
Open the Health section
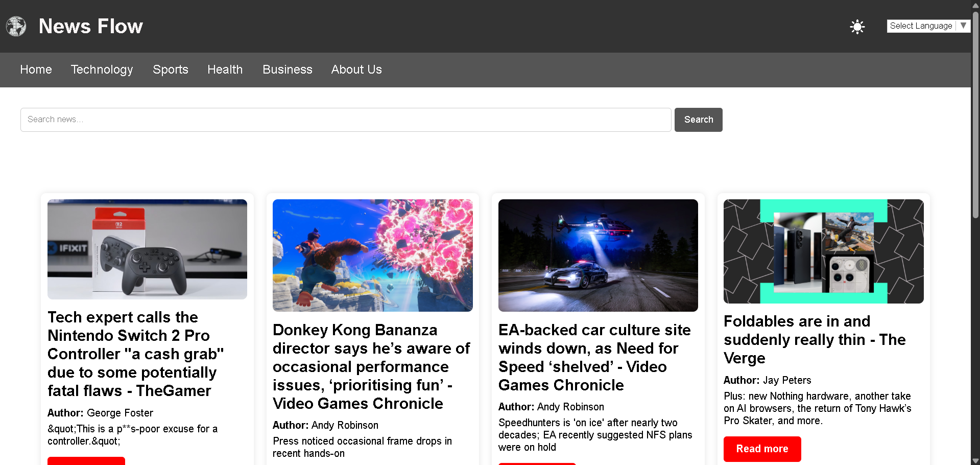pyautogui.click(x=225, y=69)
